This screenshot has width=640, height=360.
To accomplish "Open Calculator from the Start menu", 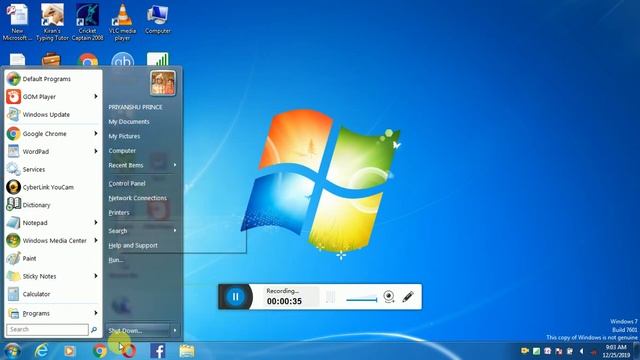I will point(53,294).
